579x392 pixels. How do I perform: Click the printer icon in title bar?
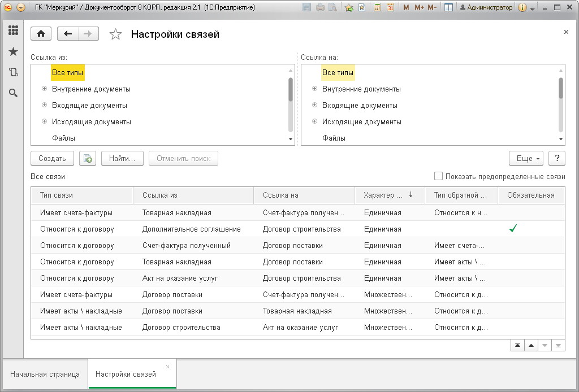tap(320, 7)
